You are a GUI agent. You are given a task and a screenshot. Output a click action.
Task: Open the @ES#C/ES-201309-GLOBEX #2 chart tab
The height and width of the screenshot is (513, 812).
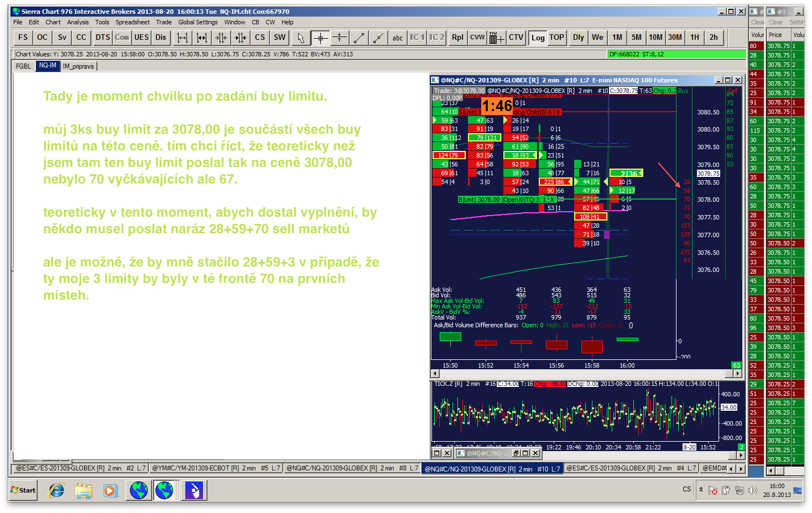click(80, 468)
